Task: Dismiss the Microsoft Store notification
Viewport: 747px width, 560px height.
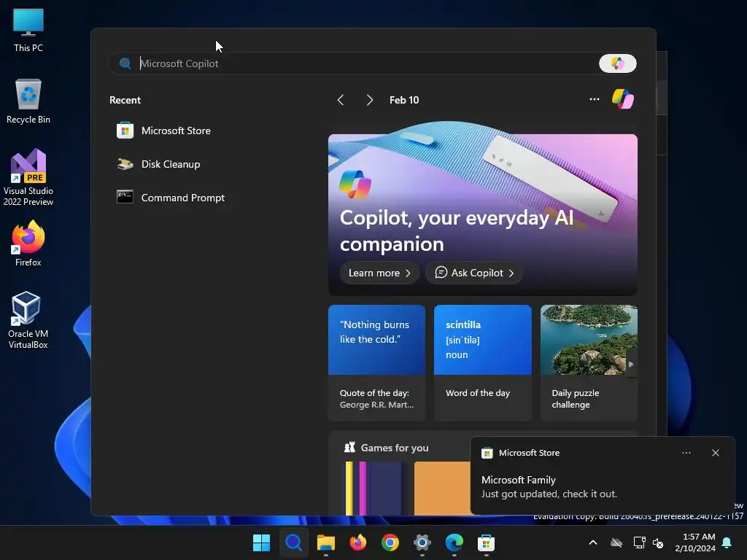Action: point(715,453)
